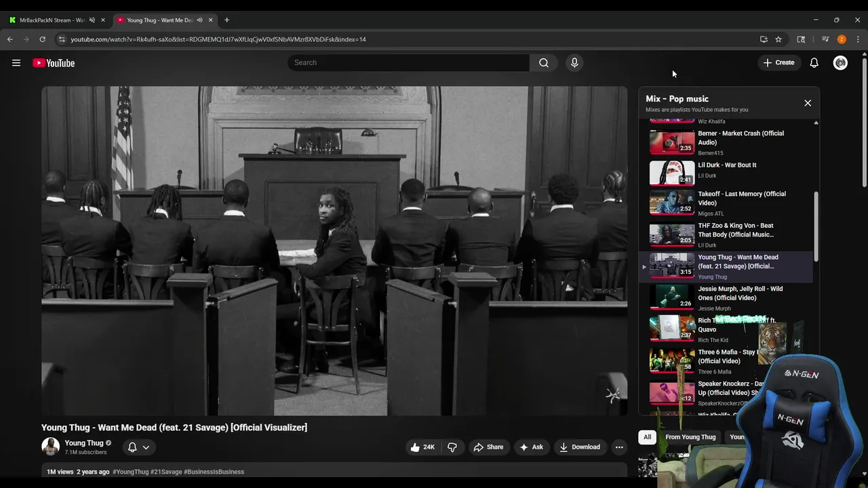Click the video title text
This screenshot has width=868, height=488.
[x=174, y=428]
